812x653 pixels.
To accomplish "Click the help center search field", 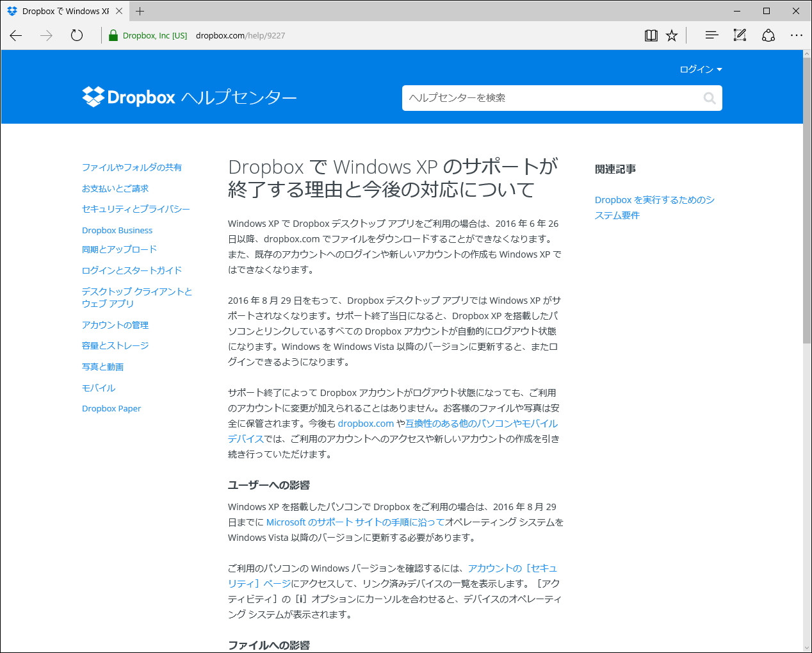I will pos(551,98).
